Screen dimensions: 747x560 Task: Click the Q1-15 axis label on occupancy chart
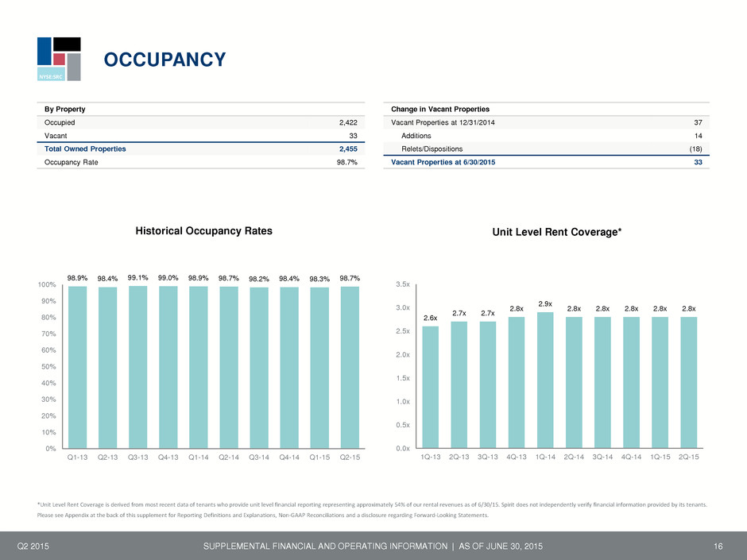319,458
